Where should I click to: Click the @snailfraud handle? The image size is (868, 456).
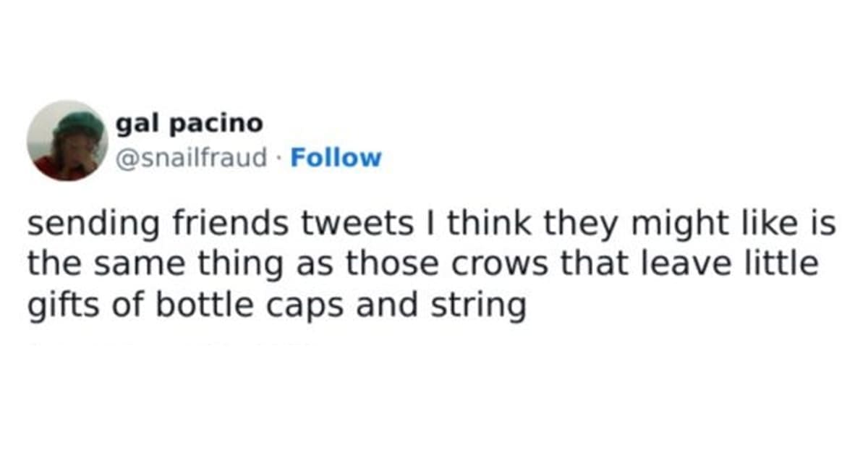(x=191, y=157)
